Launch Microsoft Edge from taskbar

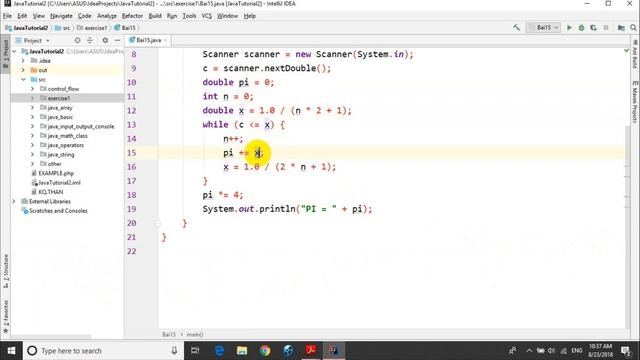click(x=219, y=351)
